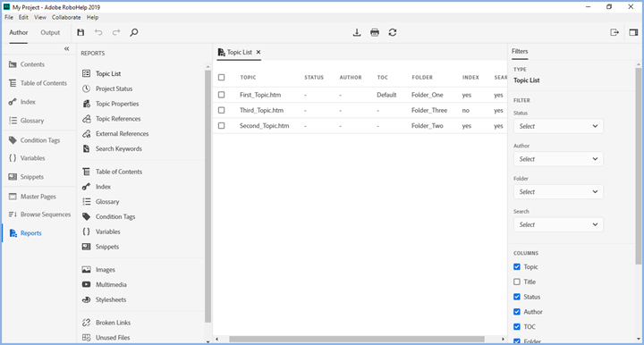Open the Status filter dropdown
644x345 pixels.
click(x=558, y=126)
